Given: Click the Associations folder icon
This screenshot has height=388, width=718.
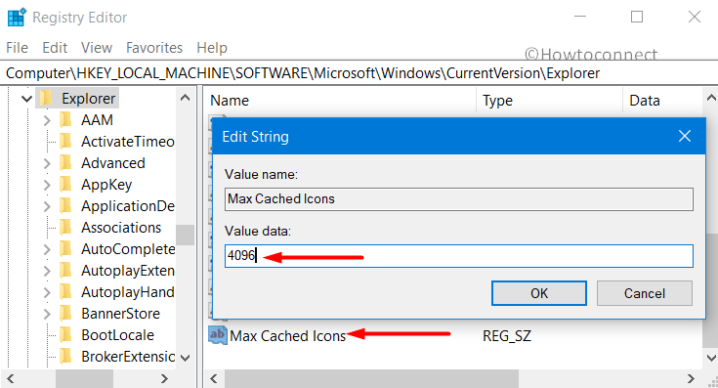Looking at the screenshot, I should point(66,228).
